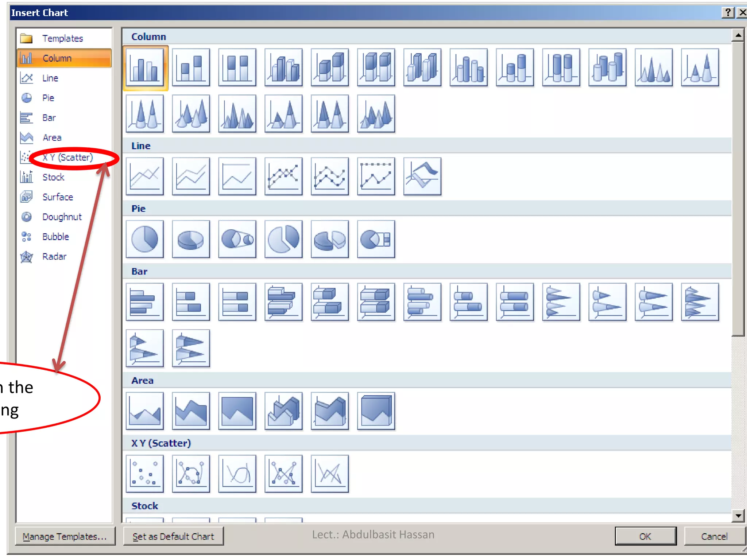The width and height of the screenshot is (747, 560).
Task: Select Scatter with Smooth Lines and Markers
Action: pos(191,474)
